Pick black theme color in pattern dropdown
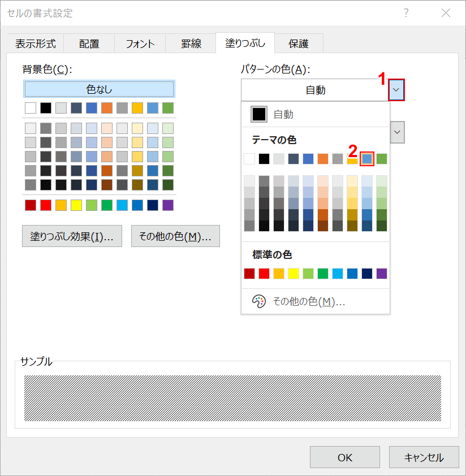Viewport: 466px width, 476px height. pyautogui.click(x=264, y=159)
